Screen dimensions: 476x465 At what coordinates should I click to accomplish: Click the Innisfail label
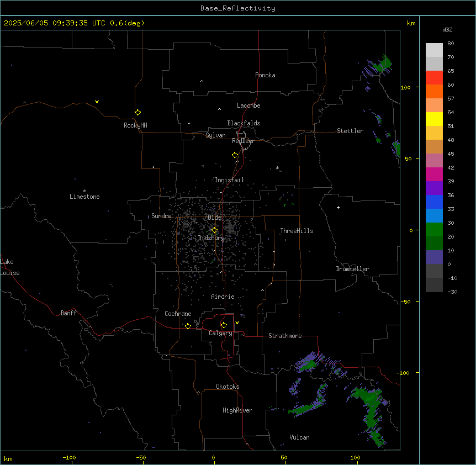point(229,180)
